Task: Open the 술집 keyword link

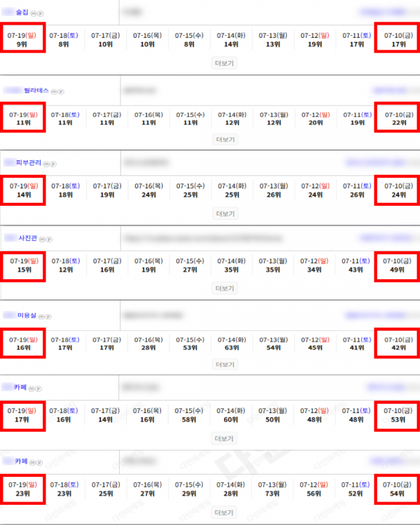Action: 22,13
